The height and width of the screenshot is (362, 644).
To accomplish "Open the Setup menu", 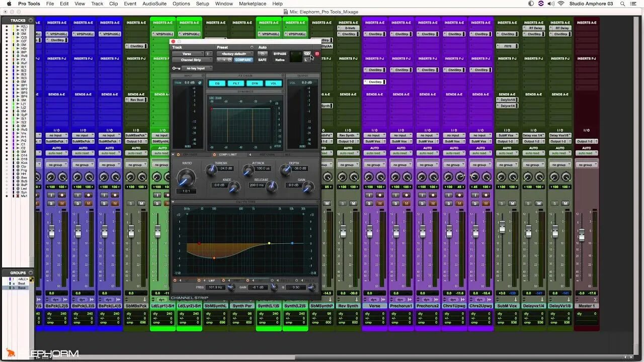I will point(202,4).
